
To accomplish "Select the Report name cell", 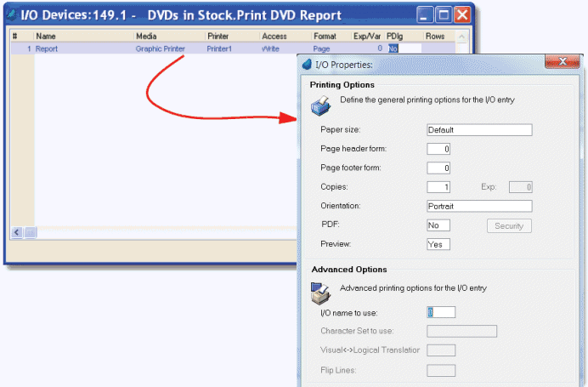I will coord(47,48).
